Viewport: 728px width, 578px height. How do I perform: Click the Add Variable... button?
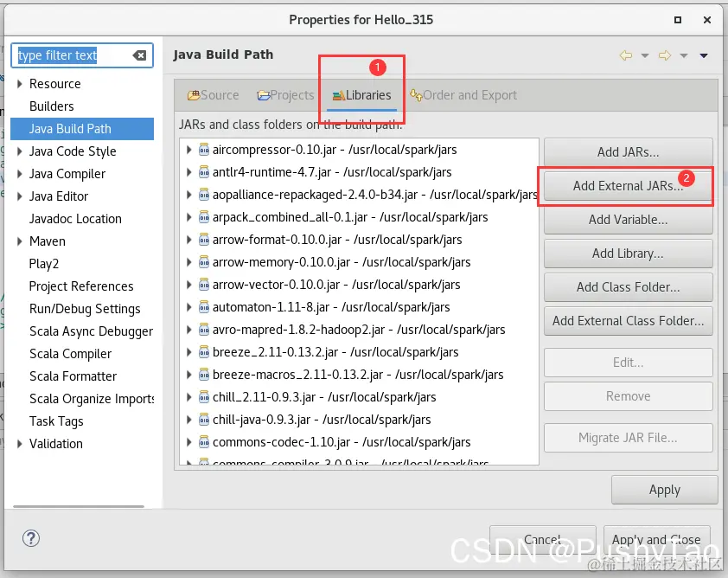(629, 219)
